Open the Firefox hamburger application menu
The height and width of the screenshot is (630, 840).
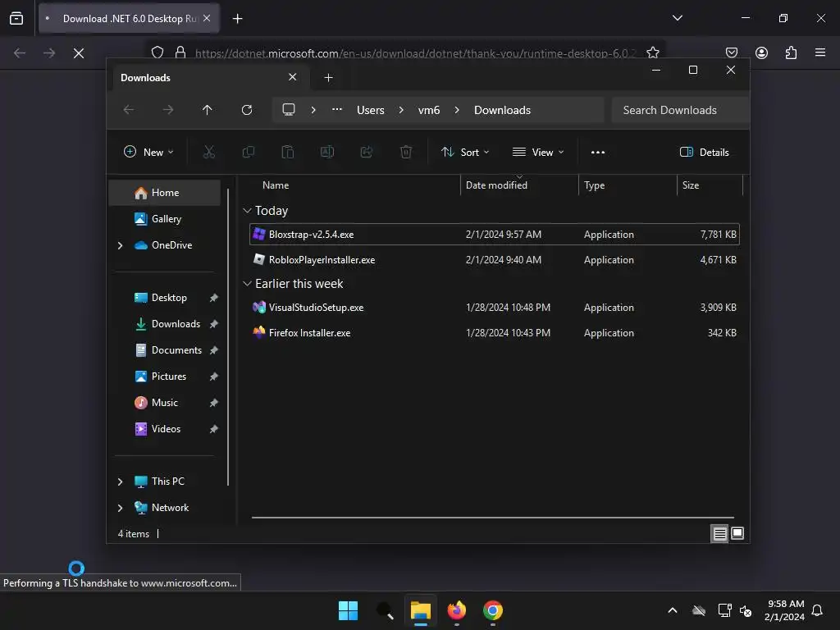[x=820, y=52]
